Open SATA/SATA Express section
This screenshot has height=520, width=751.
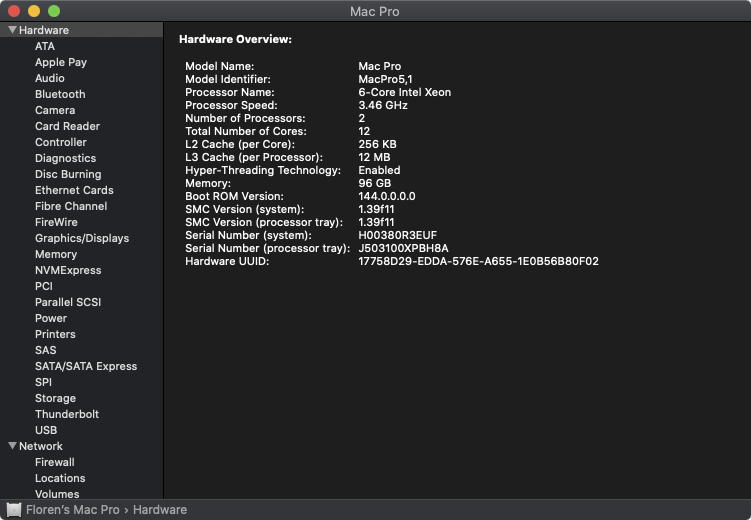(86, 366)
